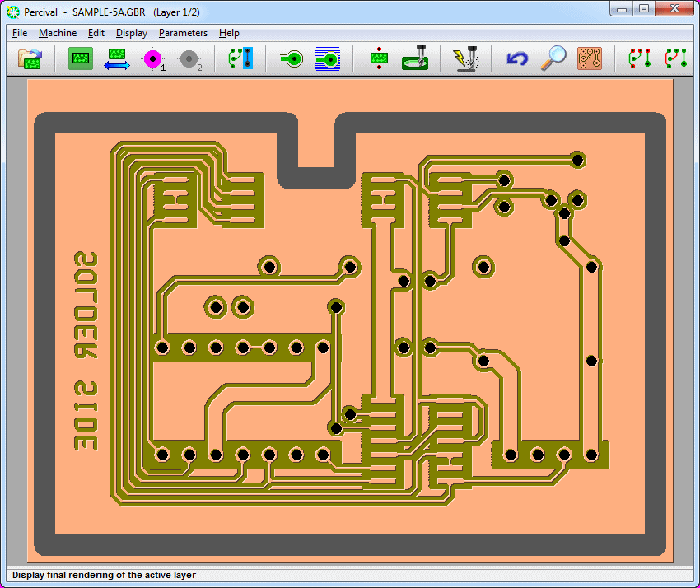Click the red and green tracks icon
This screenshot has width=700, height=588.
tap(676, 58)
